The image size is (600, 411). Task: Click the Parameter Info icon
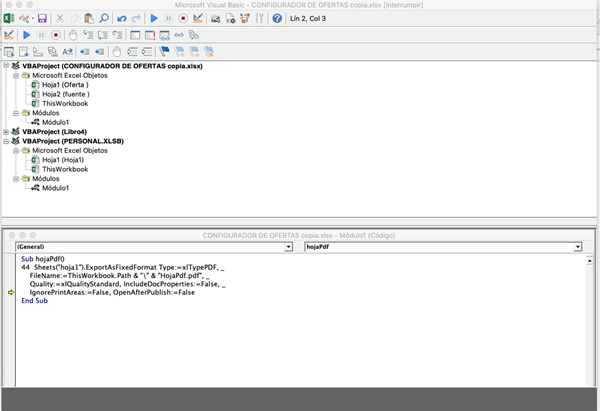[x=52, y=52]
